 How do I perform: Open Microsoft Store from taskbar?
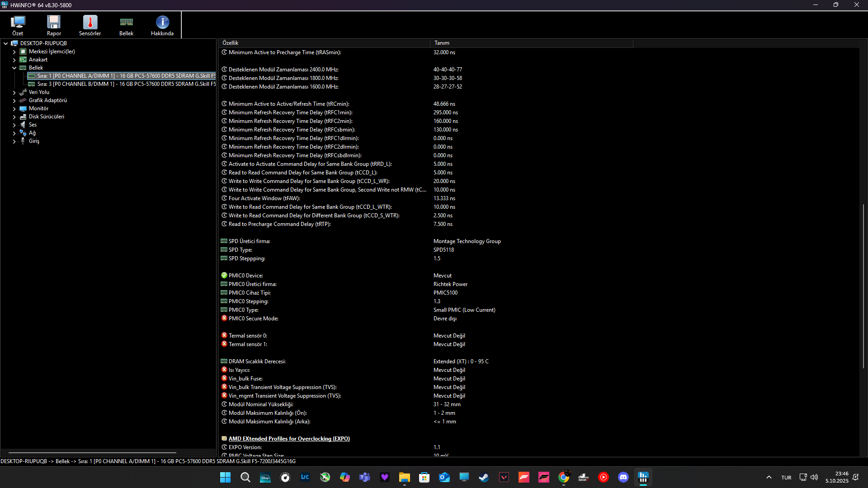[x=425, y=477]
